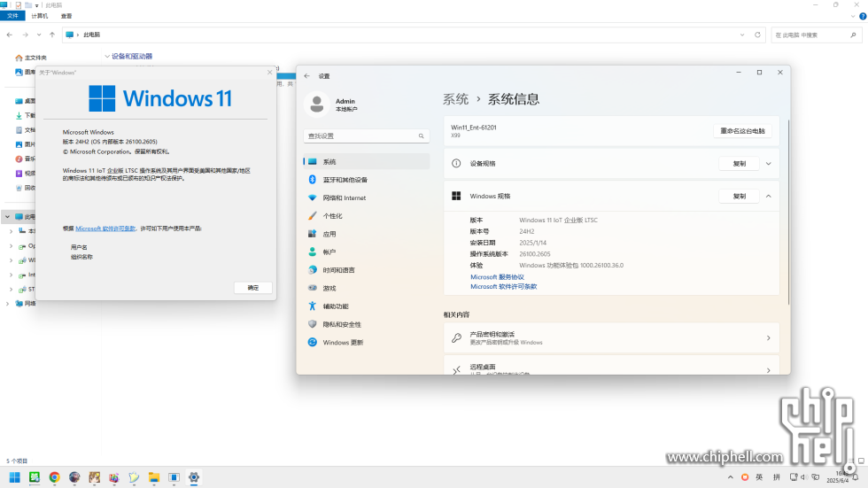
Task: Click 确定 in the About Windows dialog
Action: point(253,288)
